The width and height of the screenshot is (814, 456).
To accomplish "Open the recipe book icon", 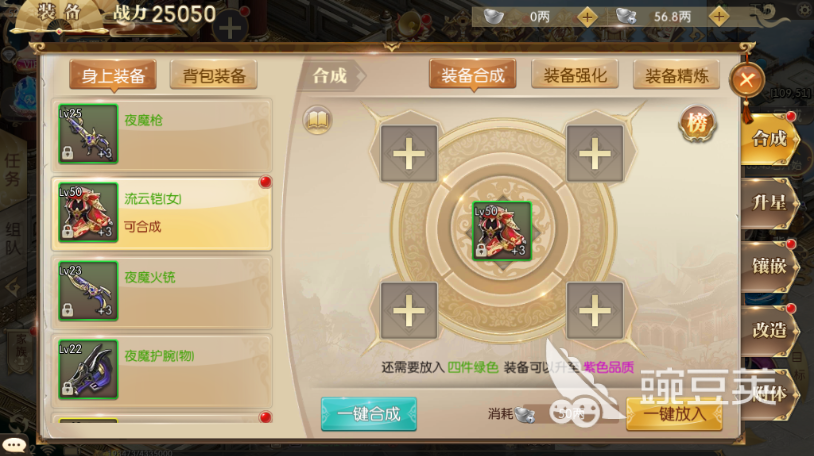I will pyautogui.click(x=317, y=120).
